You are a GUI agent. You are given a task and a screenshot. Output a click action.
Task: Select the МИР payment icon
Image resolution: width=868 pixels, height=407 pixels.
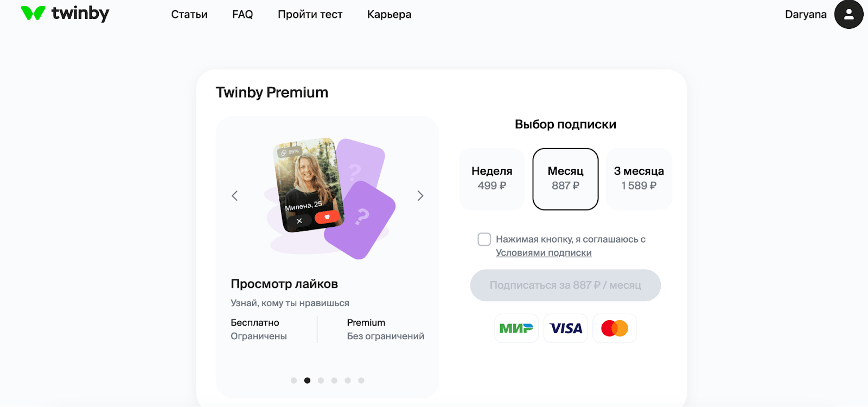pyautogui.click(x=516, y=328)
